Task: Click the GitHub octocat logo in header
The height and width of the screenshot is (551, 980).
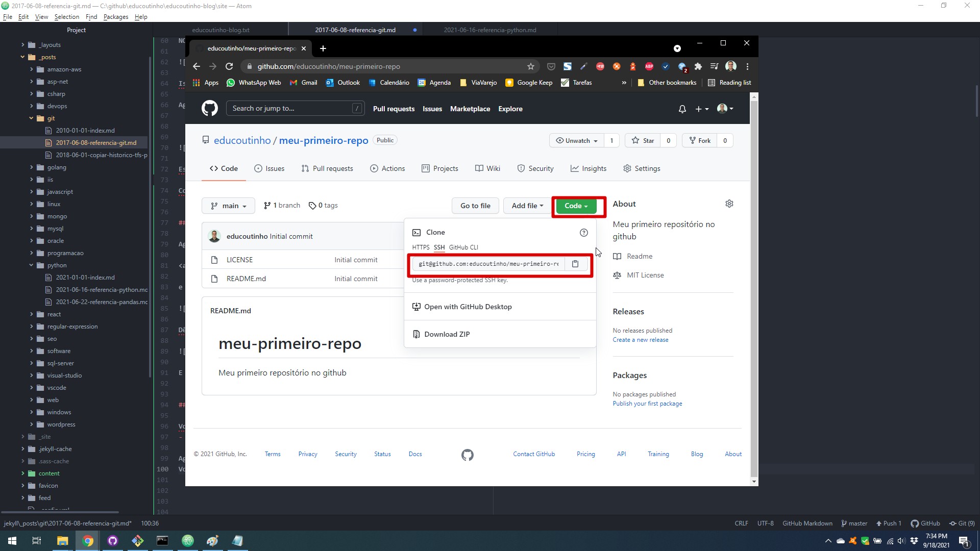Action: pos(209,109)
